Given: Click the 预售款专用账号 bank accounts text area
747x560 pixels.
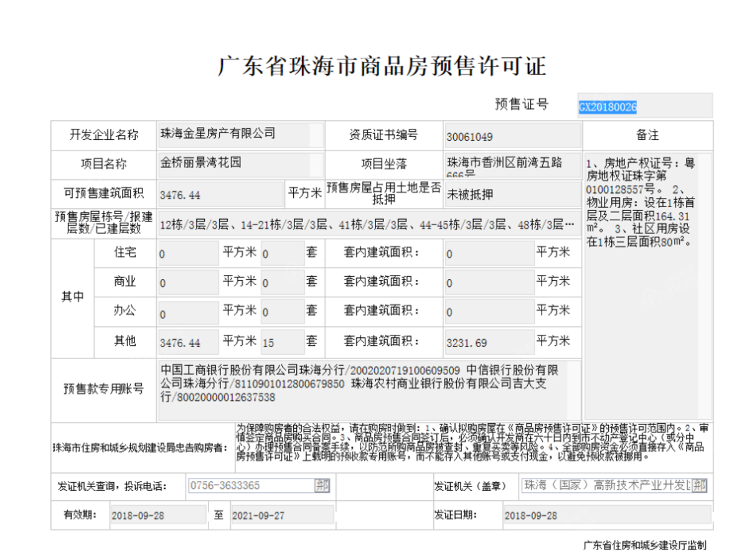Looking at the screenshot, I should click(x=369, y=390).
